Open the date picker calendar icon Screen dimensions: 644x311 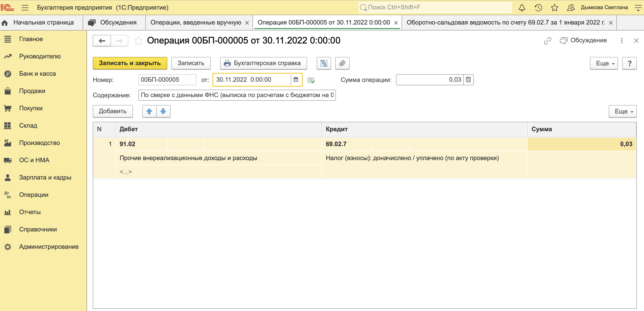(x=296, y=80)
